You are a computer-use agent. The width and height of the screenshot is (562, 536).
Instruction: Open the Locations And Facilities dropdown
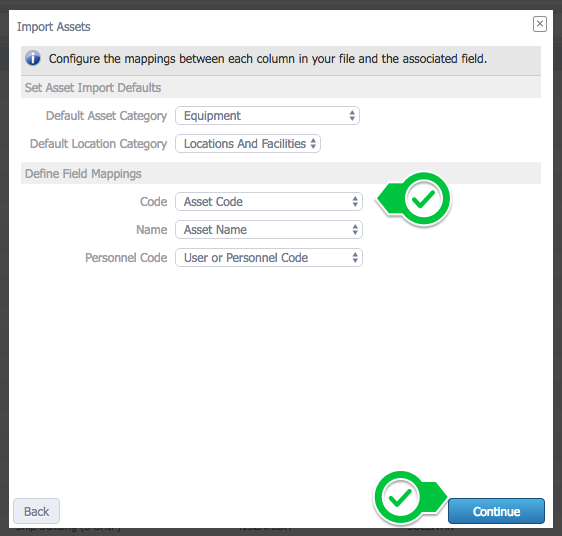click(x=248, y=144)
